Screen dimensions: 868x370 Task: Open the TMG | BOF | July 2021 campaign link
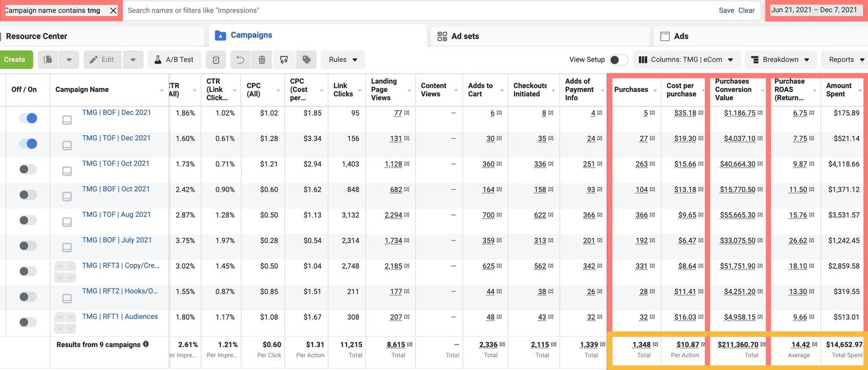pyautogui.click(x=117, y=240)
